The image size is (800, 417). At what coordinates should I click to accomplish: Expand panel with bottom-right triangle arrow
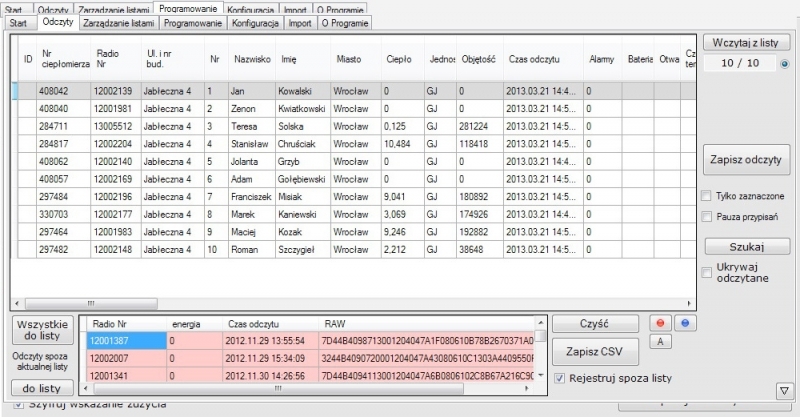click(783, 390)
